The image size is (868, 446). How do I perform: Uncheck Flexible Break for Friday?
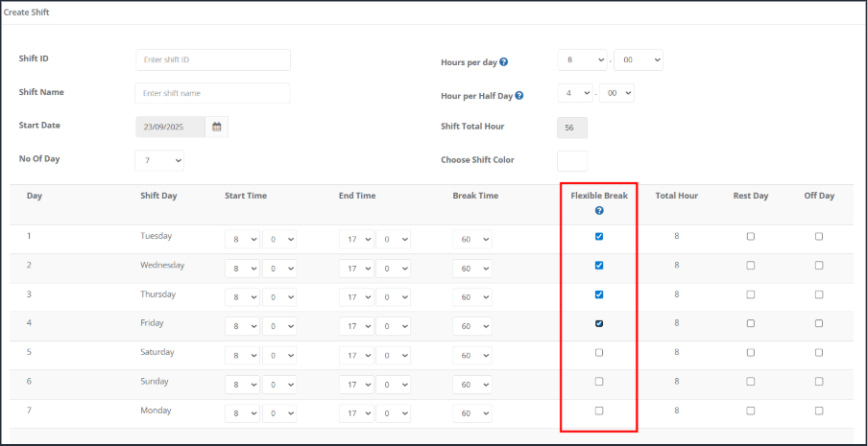click(599, 323)
